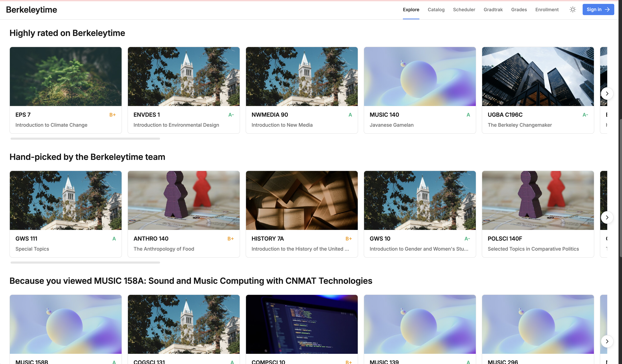Open the MUSIC 140 course image
Viewport: 622px width, 364px height.
(x=420, y=77)
